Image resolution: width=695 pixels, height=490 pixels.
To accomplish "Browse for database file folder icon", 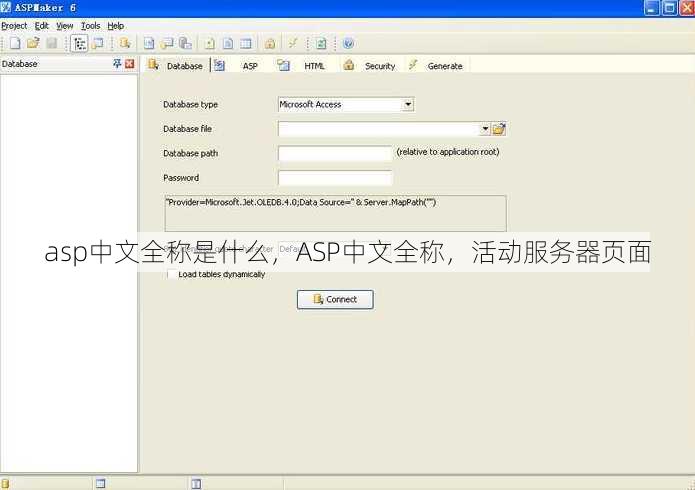I will point(499,129).
